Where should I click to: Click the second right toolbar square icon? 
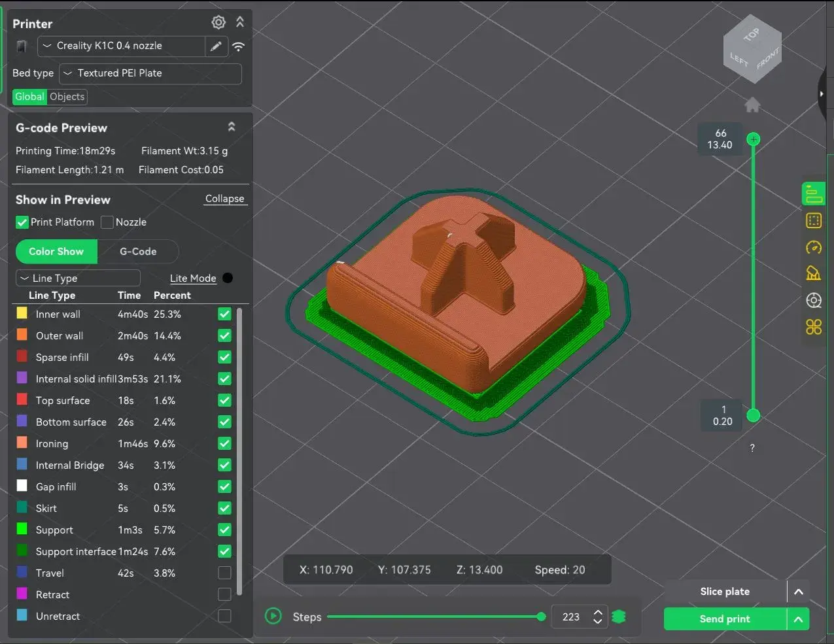pyautogui.click(x=814, y=221)
